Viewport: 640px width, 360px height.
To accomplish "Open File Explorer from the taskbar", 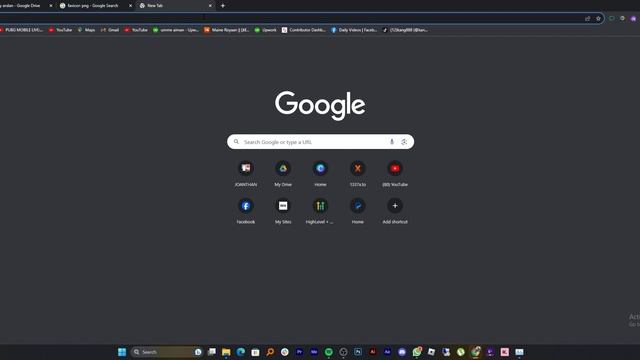I will point(226,352).
